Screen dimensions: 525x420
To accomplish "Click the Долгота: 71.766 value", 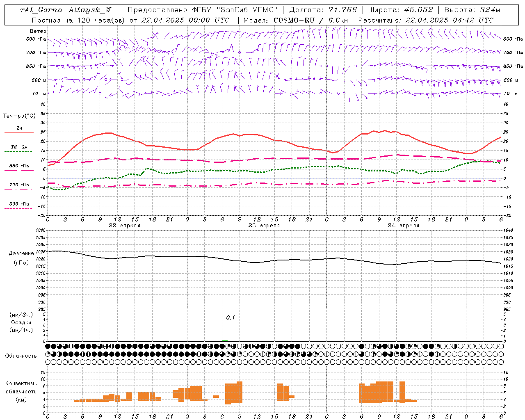I will click(323, 10).
